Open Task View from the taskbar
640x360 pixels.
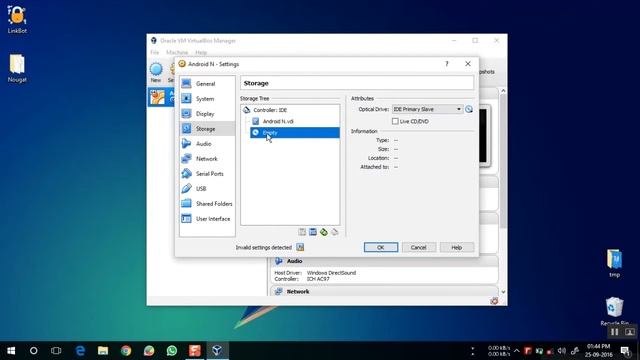coord(56,351)
